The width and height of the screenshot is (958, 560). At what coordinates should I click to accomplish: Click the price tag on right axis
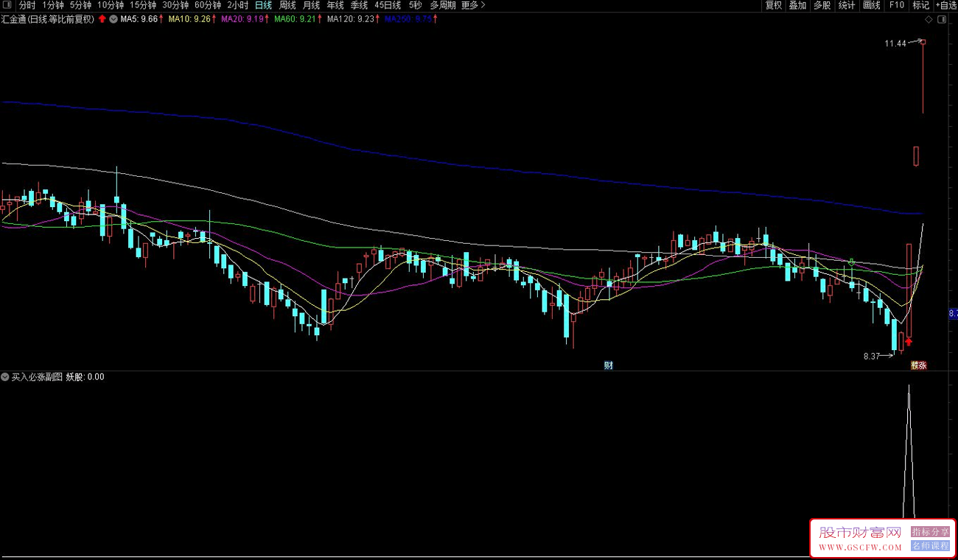[x=952, y=314]
